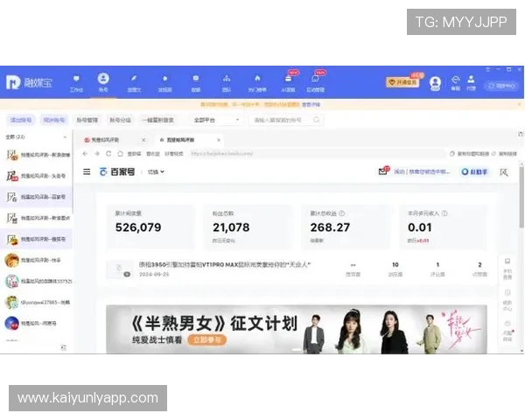525x420 pixels.
Task: Open the article titled 3950 VT1PRO MAX
Action: tap(225, 264)
